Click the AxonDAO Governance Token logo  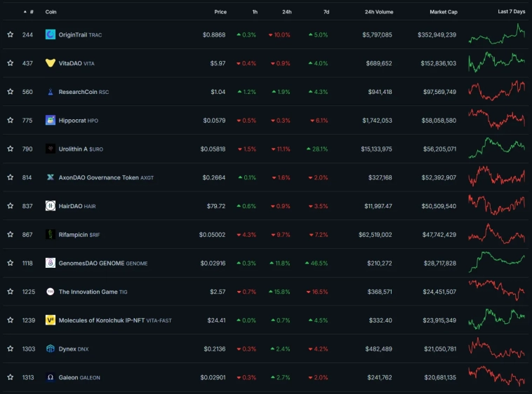point(51,177)
